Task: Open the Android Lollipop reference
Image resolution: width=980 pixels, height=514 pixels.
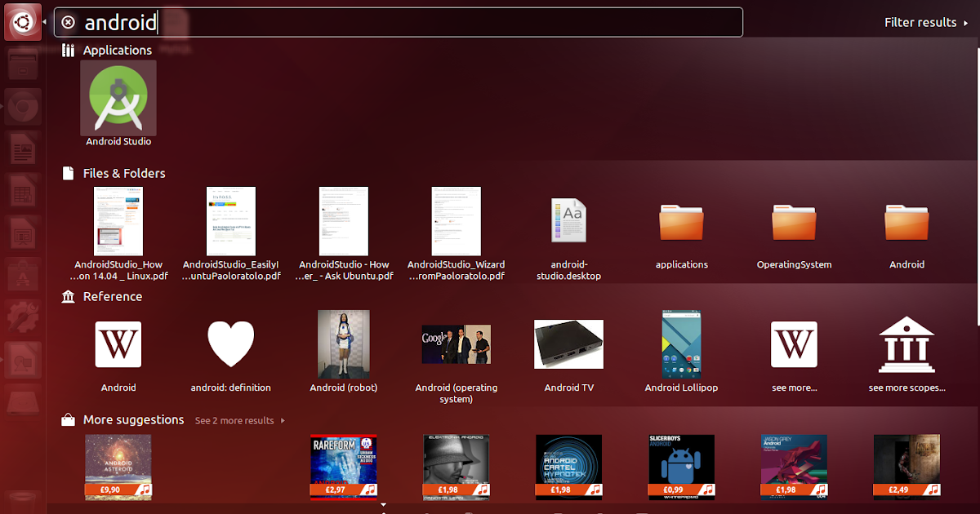Action: (x=682, y=352)
